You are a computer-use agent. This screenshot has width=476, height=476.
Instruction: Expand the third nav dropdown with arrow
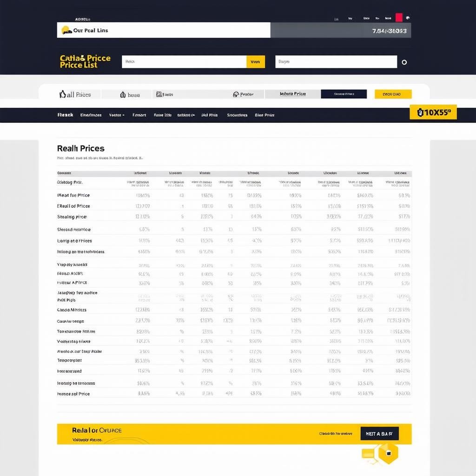coord(117,115)
